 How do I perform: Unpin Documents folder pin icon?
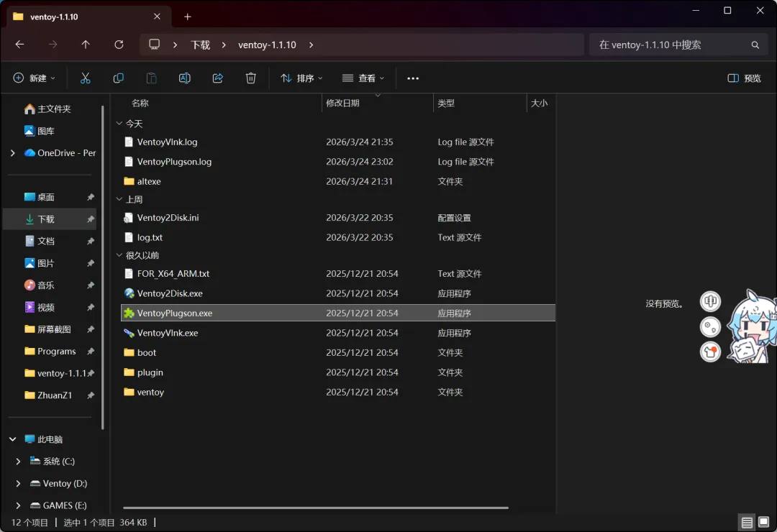(90, 242)
